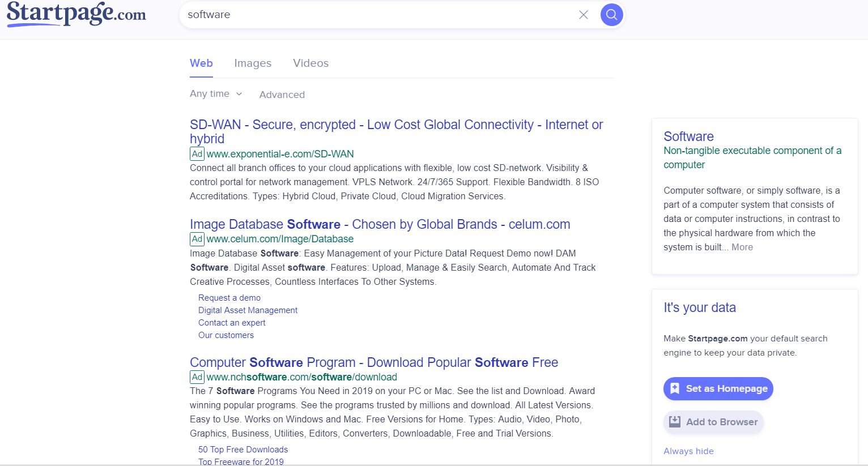Open the Digital Asset Management sitelink
Screen dimensions: 868x466
coord(248,310)
